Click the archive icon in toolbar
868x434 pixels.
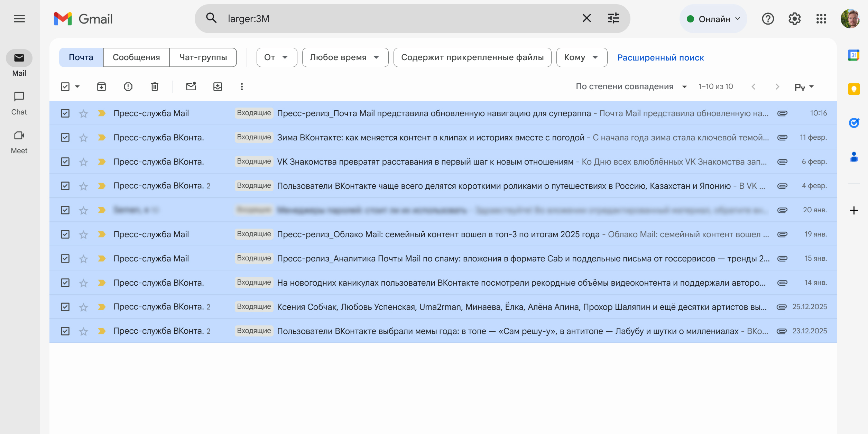point(101,86)
